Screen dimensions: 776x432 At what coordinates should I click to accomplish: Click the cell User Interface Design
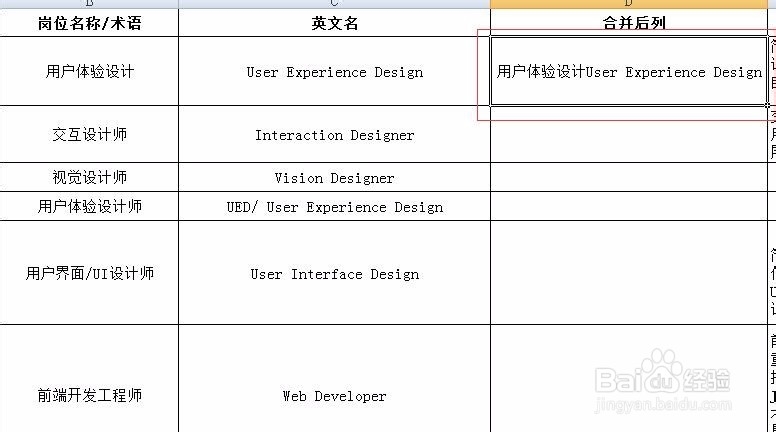coord(335,273)
